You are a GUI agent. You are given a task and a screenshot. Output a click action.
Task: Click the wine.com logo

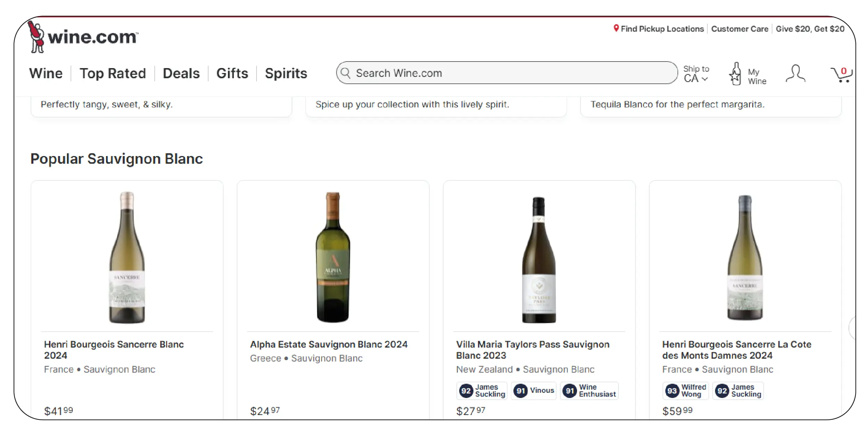click(83, 37)
